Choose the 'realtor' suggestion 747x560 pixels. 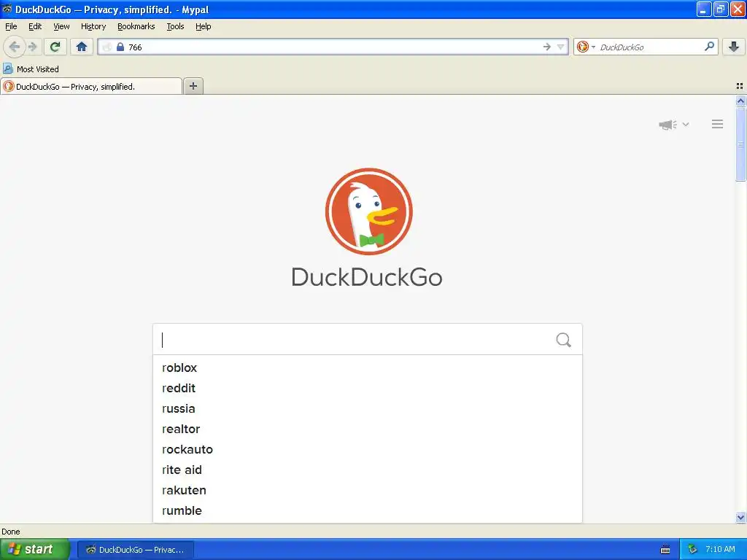point(368,429)
